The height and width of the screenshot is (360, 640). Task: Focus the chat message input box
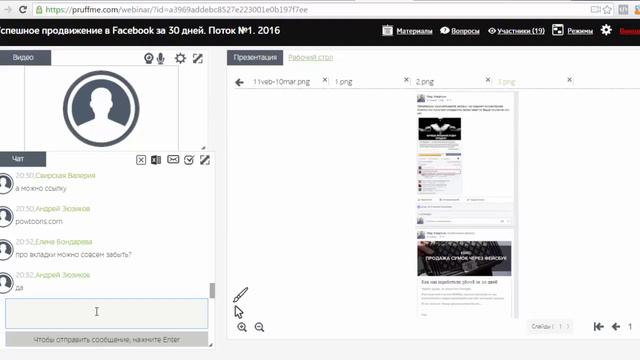[x=107, y=313]
